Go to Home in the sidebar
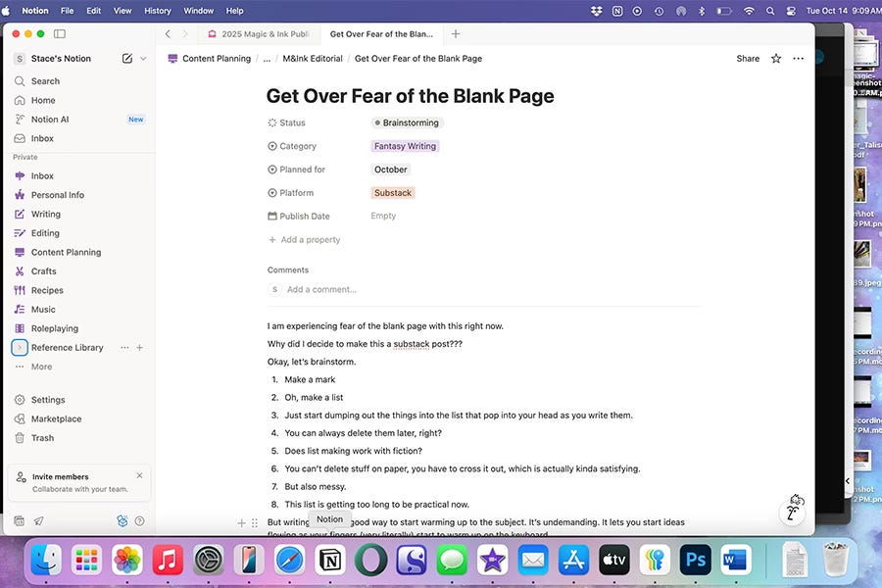The width and height of the screenshot is (882, 588). [x=41, y=100]
